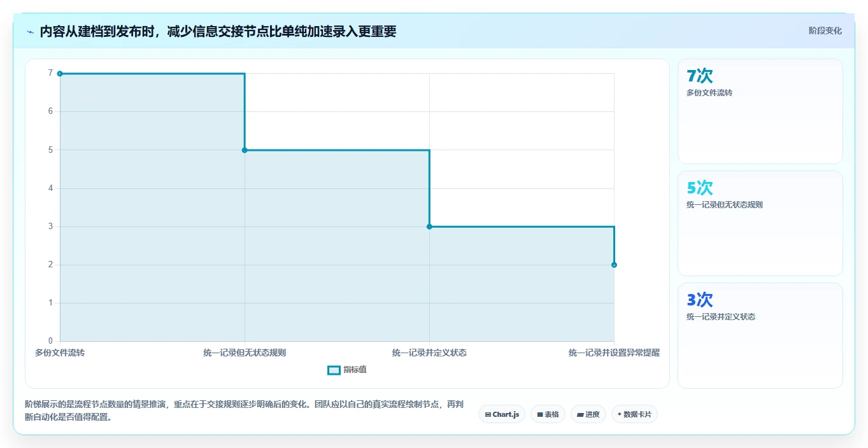Click the 阶段变化 label in the header
This screenshot has width=868, height=448.
coord(825,31)
